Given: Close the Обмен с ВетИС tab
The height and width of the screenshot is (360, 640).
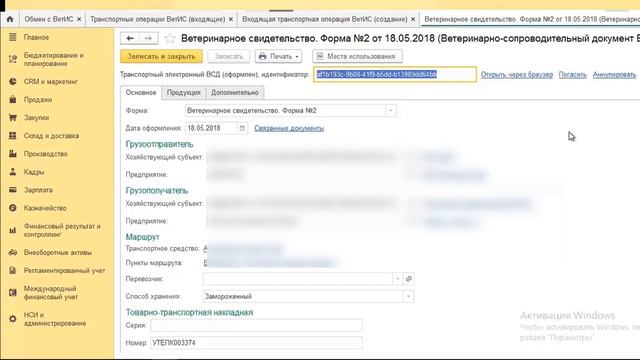Looking at the screenshot, I should pyautogui.click(x=79, y=19).
